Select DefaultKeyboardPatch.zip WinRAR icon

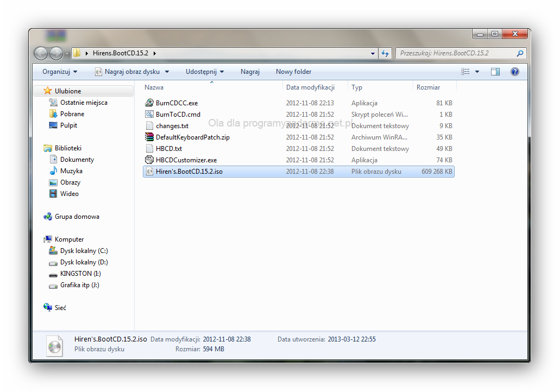point(149,137)
